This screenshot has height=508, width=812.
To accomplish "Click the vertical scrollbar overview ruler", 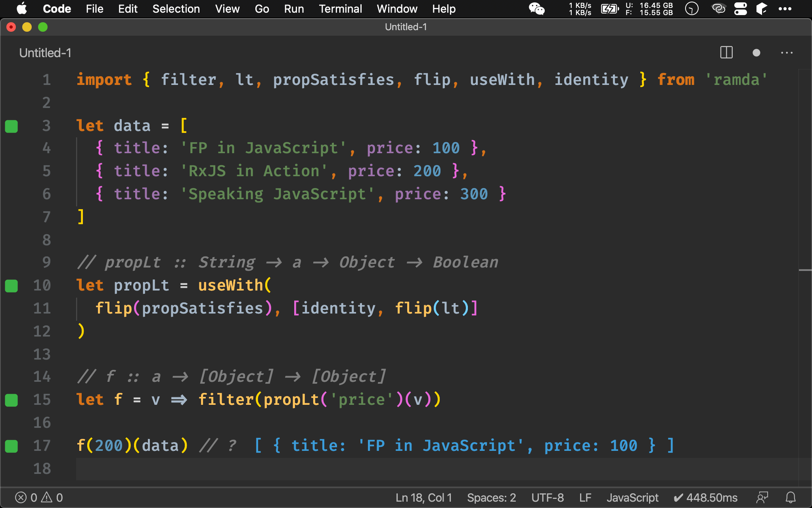I will [x=805, y=278].
